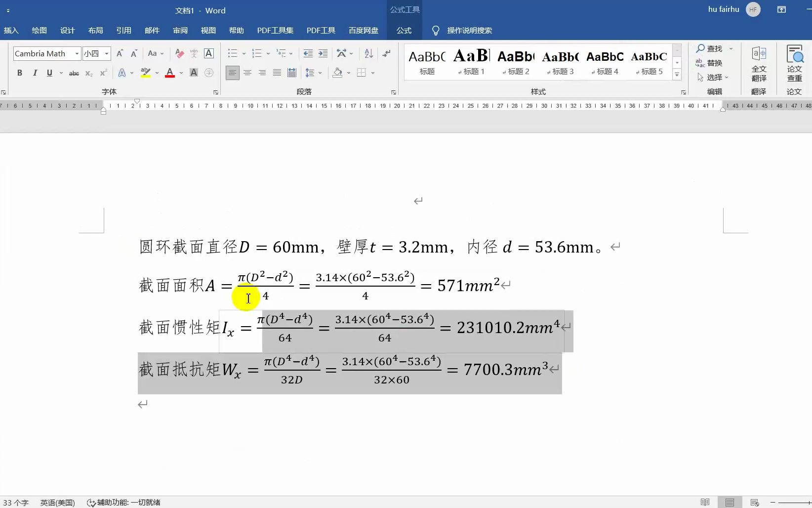Show or hide paragraph marks
Screen dimensions: 812x508
[x=386, y=53]
